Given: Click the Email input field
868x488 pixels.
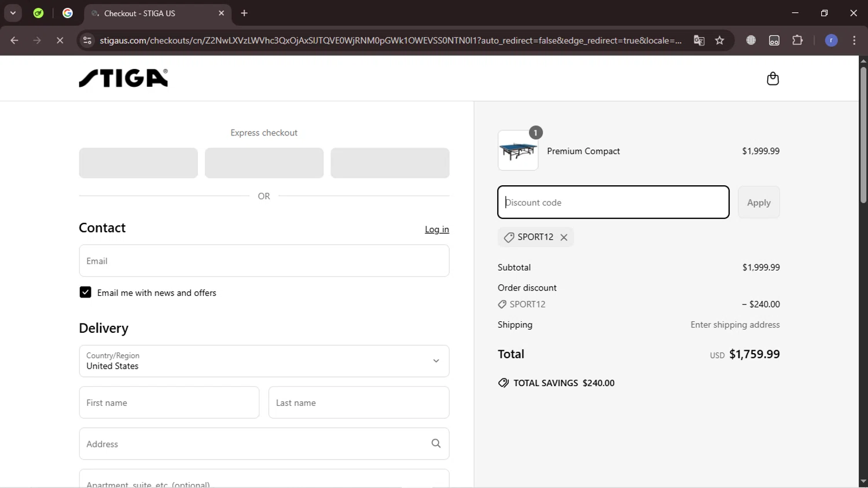Looking at the screenshot, I should click(x=264, y=260).
